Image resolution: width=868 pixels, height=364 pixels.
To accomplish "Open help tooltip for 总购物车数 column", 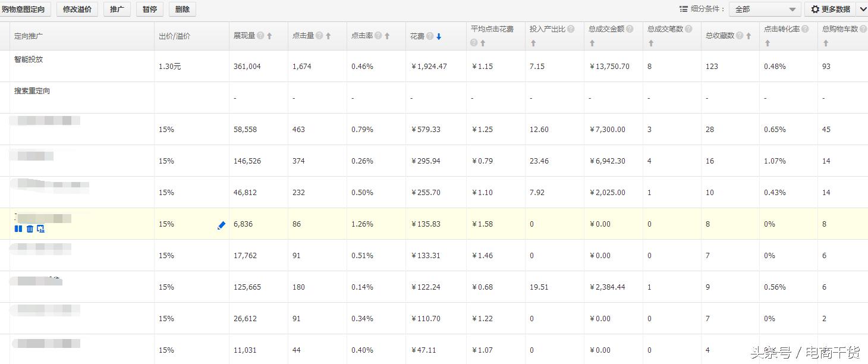I will point(863,29).
